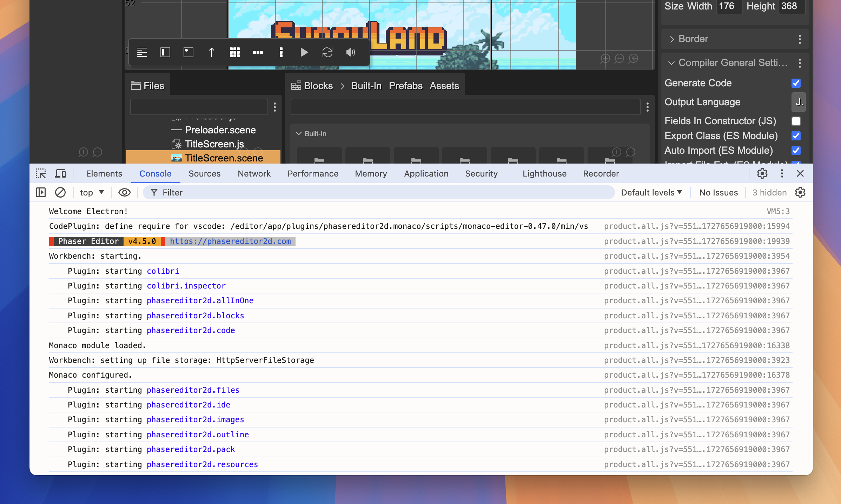Open alignment options via the align icon
The image size is (841, 504).
click(142, 52)
